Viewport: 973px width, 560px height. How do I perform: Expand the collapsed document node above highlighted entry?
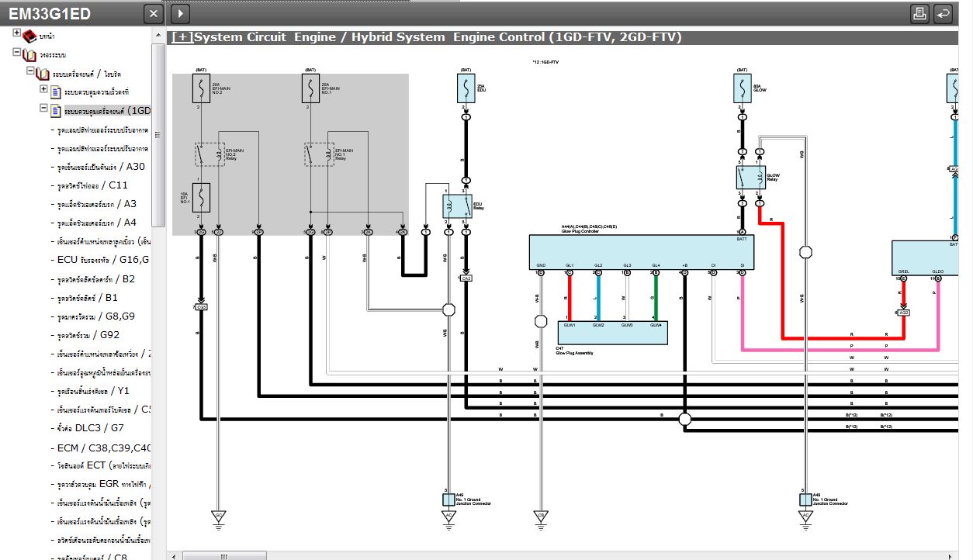tap(44, 90)
